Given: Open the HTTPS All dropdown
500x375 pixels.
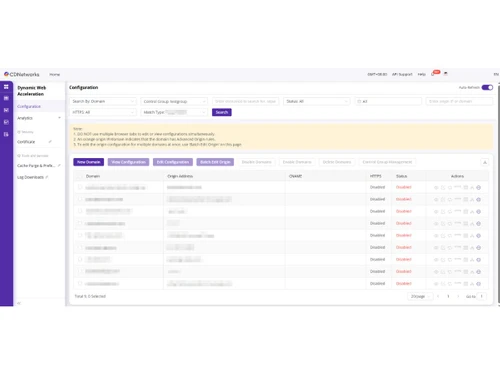Looking at the screenshot, I should [103, 112].
